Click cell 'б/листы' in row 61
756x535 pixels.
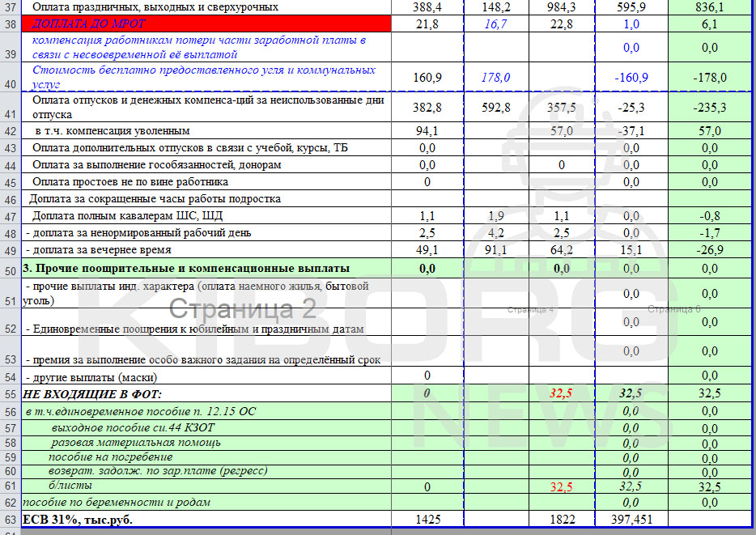pyautogui.click(x=206, y=486)
